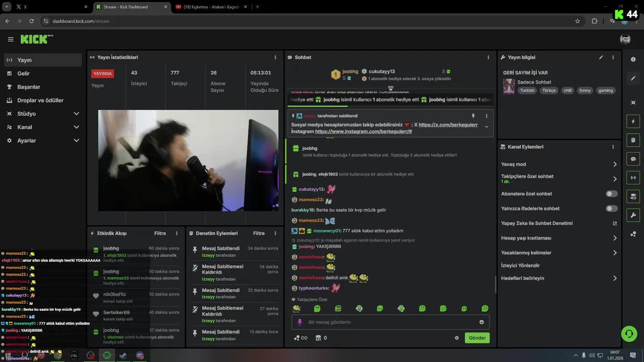Select Yayın in the left sidebar
Image resolution: width=644 pixels, height=362 pixels.
click(42, 60)
